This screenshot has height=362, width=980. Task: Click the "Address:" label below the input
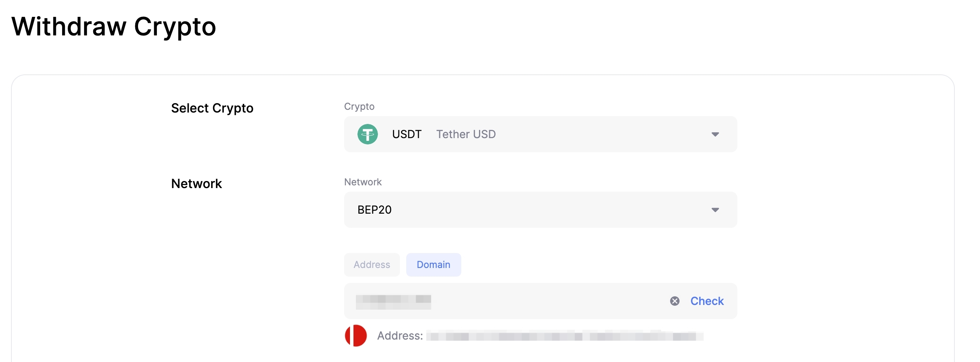[400, 336]
